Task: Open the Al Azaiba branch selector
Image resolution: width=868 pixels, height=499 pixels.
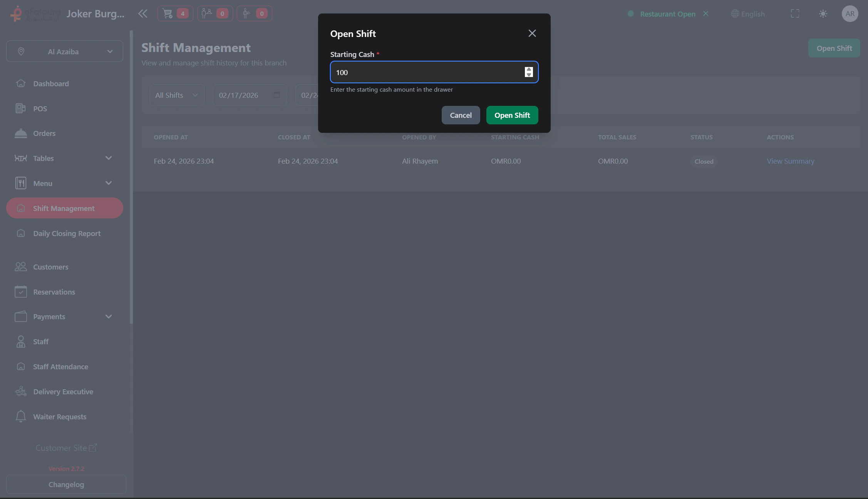Action: pos(64,51)
